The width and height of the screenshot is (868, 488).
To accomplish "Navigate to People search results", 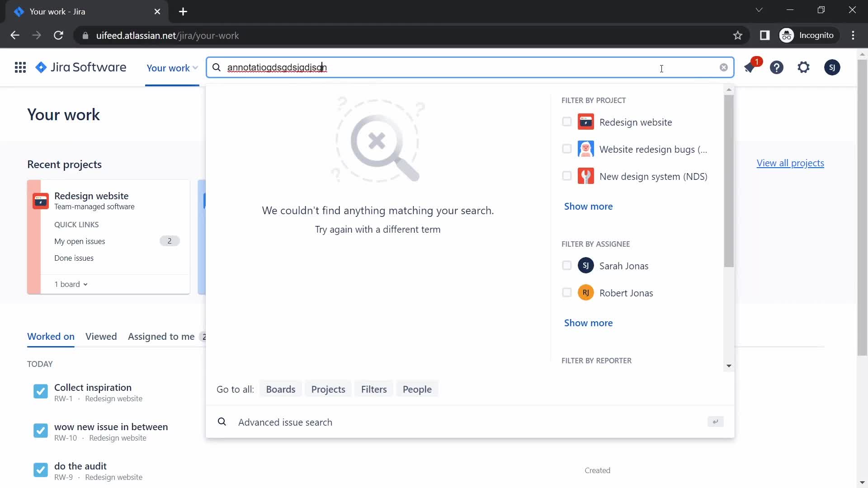I will (417, 389).
